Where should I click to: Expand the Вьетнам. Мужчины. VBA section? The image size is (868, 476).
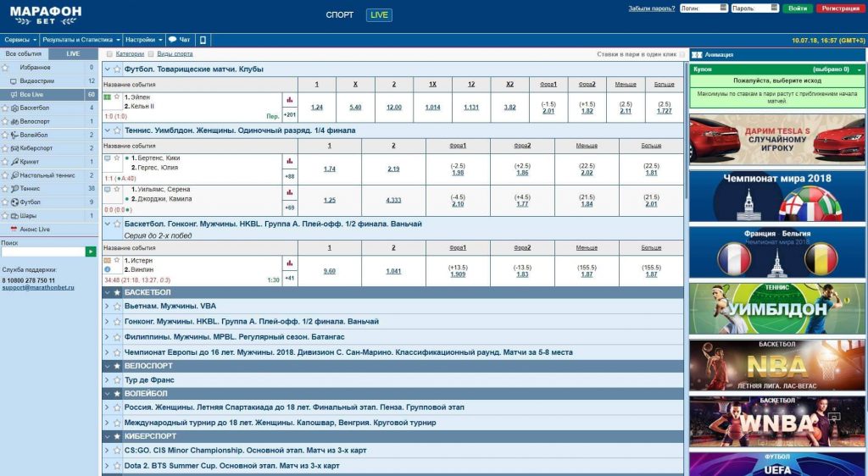pos(107,307)
